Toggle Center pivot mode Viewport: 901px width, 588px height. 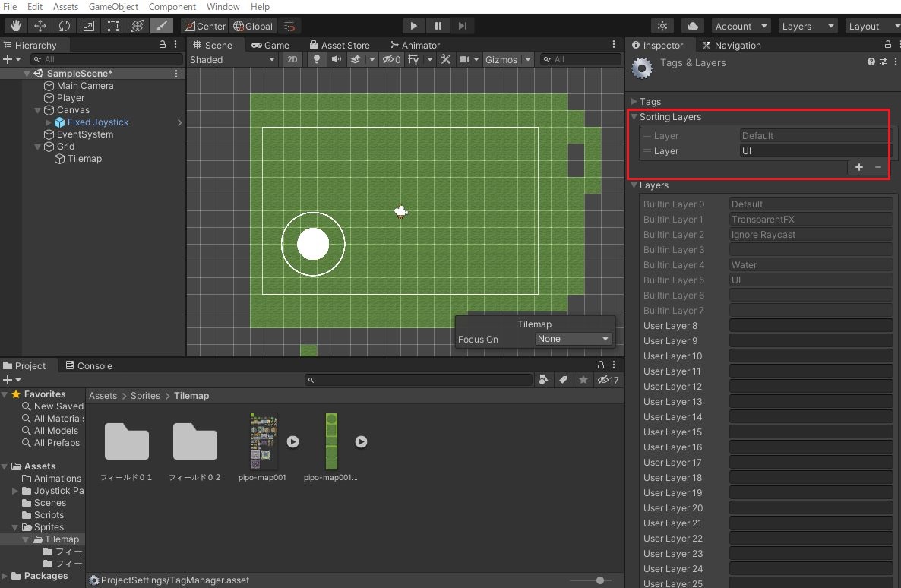[205, 26]
